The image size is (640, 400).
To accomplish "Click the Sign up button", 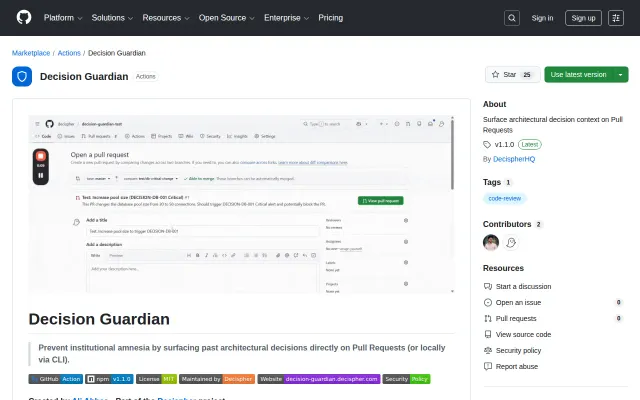I will [583, 18].
